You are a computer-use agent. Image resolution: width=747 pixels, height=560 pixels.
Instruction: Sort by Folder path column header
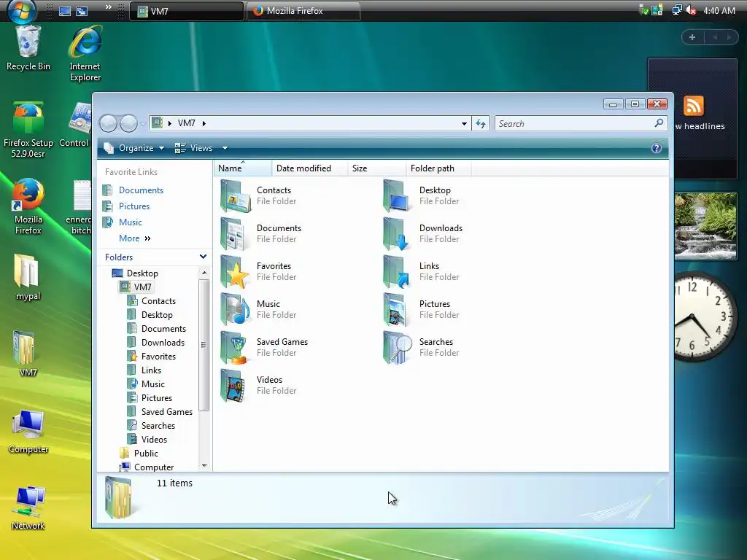coord(438,168)
